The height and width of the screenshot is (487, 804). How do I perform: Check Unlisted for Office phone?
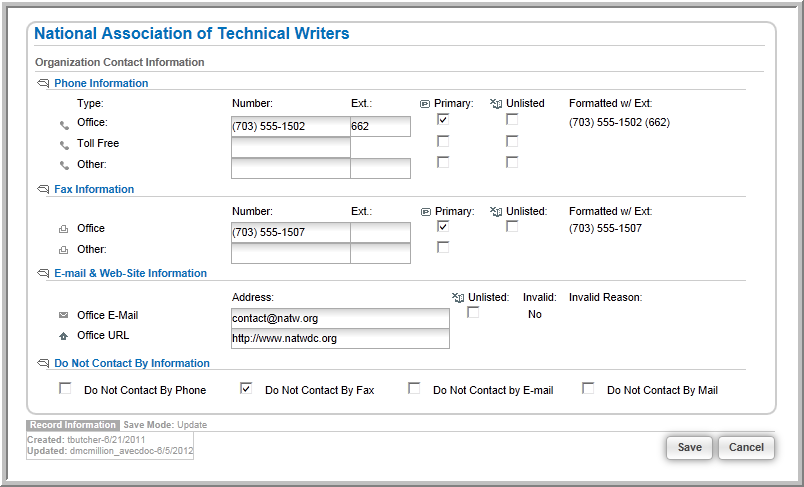[x=512, y=119]
